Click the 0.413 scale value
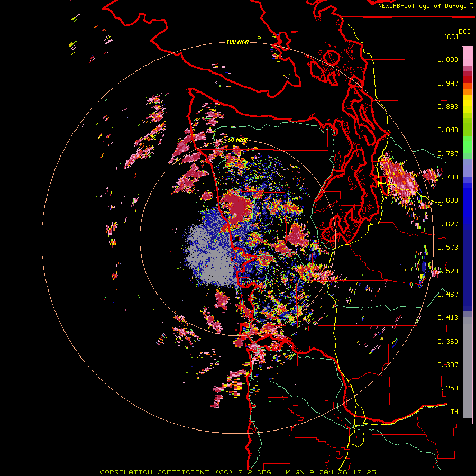The height and width of the screenshot is (476, 476). coord(448,318)
